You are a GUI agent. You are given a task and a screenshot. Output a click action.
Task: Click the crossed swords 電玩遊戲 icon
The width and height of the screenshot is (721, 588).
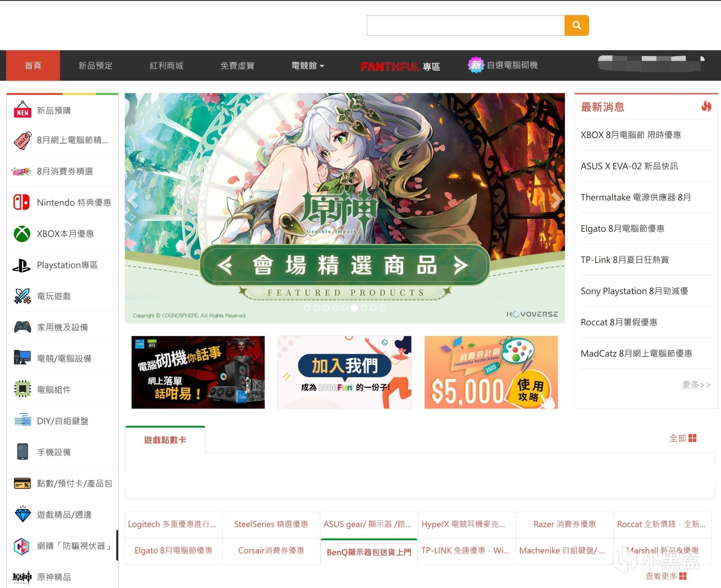22,296
